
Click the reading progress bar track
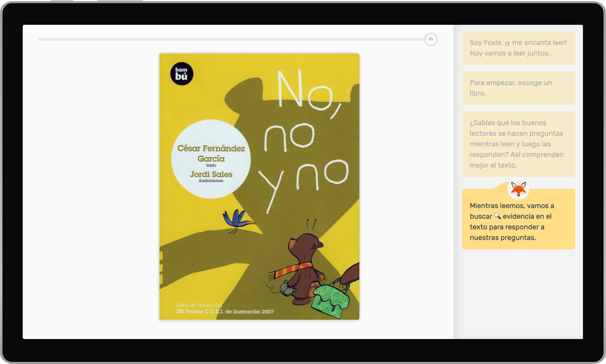(231, 39)
